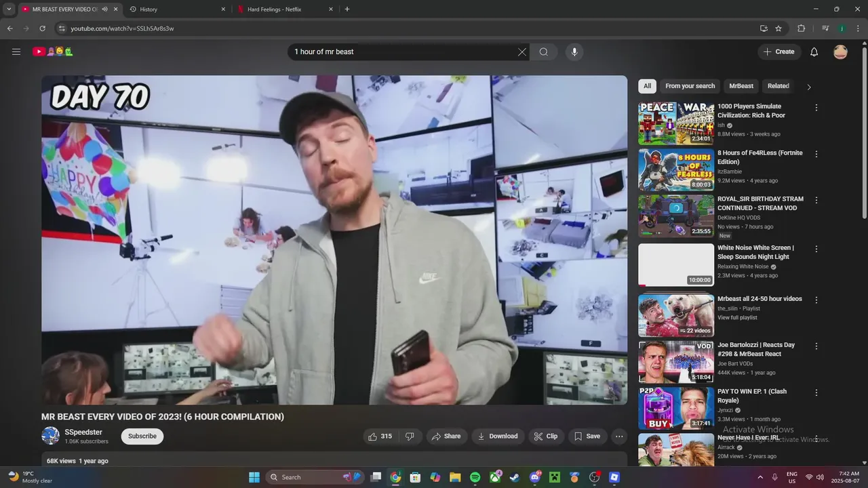
Task: Open more actions under the video
Action: pos(619,436)
